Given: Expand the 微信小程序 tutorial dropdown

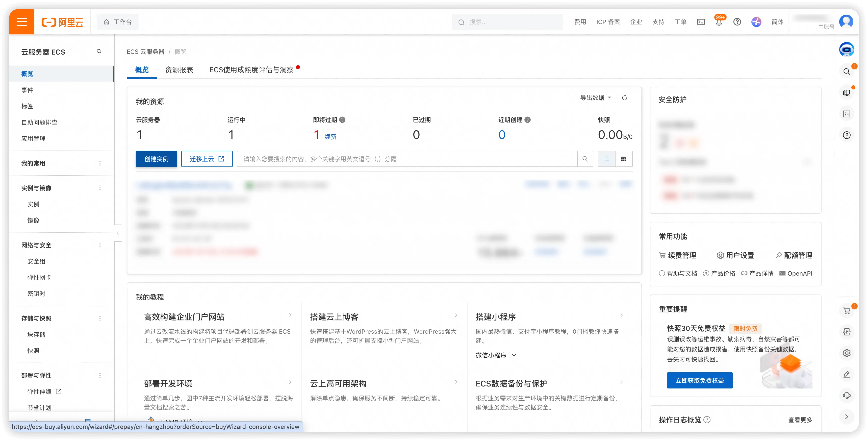Looking at the screenshot, I should pos(496,355).
